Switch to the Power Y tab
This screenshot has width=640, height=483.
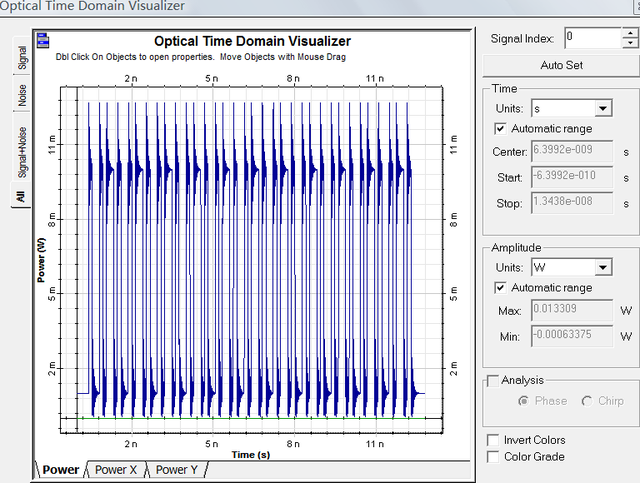[176, 470]
